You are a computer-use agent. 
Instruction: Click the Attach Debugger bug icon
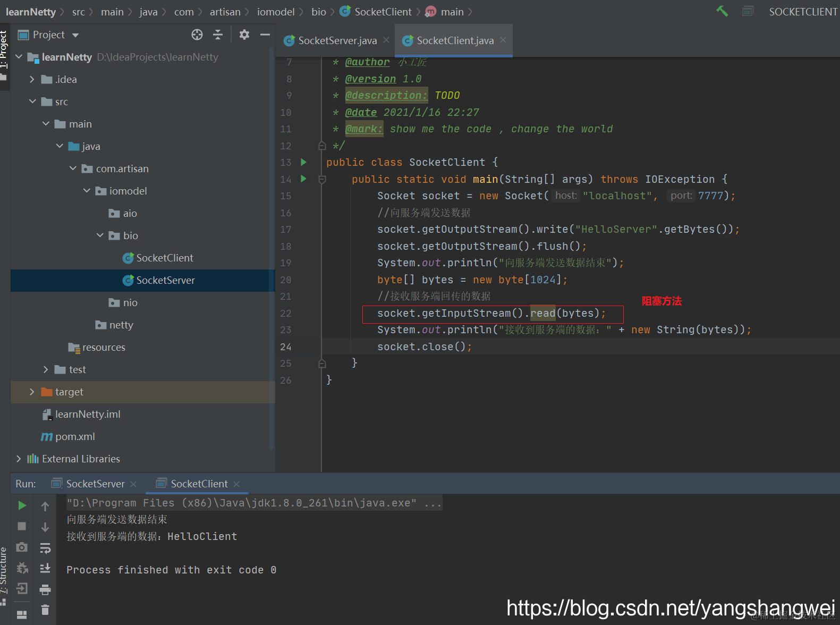22,568
